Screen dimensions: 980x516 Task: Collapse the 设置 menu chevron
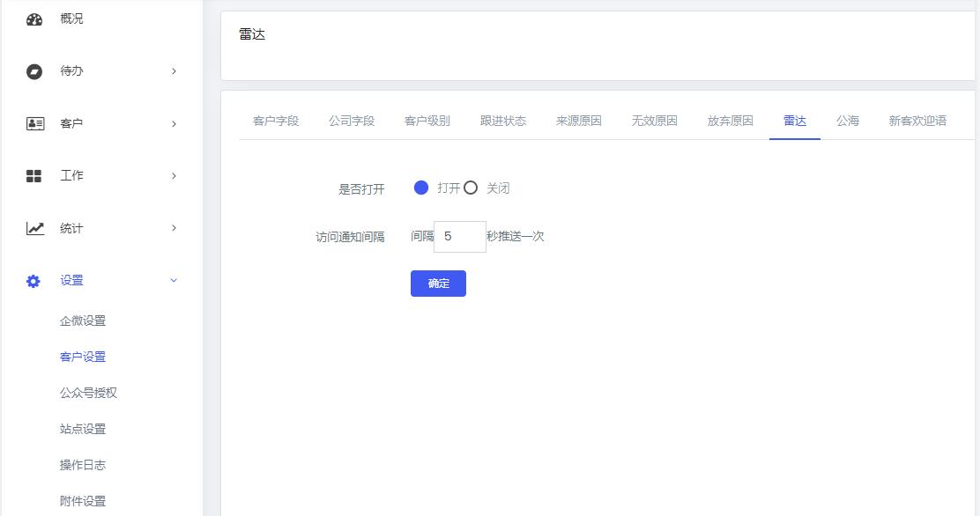(174, 281)
